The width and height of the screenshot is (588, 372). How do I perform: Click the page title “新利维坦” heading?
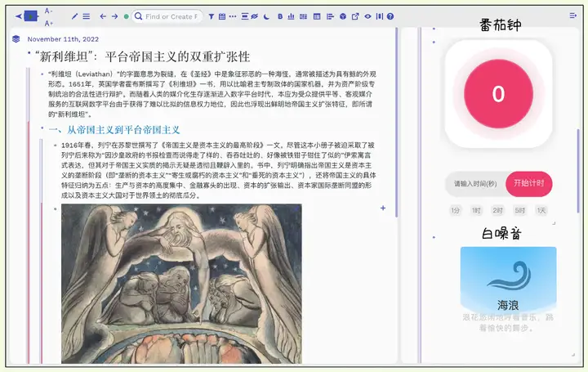[142, 56]
